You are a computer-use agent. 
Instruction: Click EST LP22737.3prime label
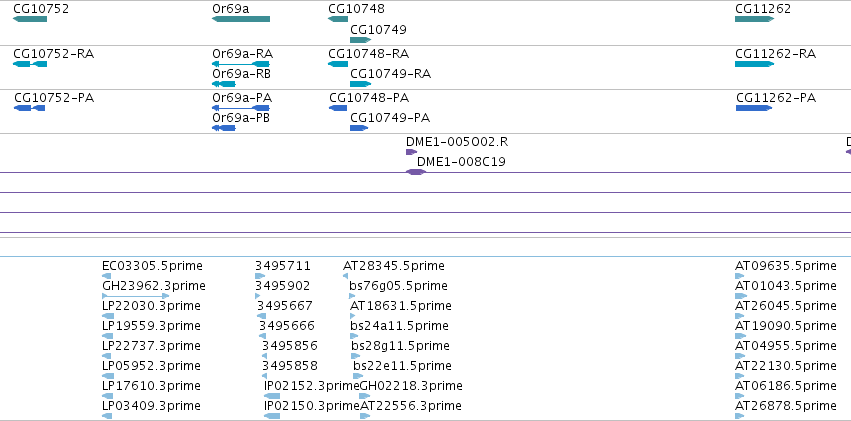point(151,346)
